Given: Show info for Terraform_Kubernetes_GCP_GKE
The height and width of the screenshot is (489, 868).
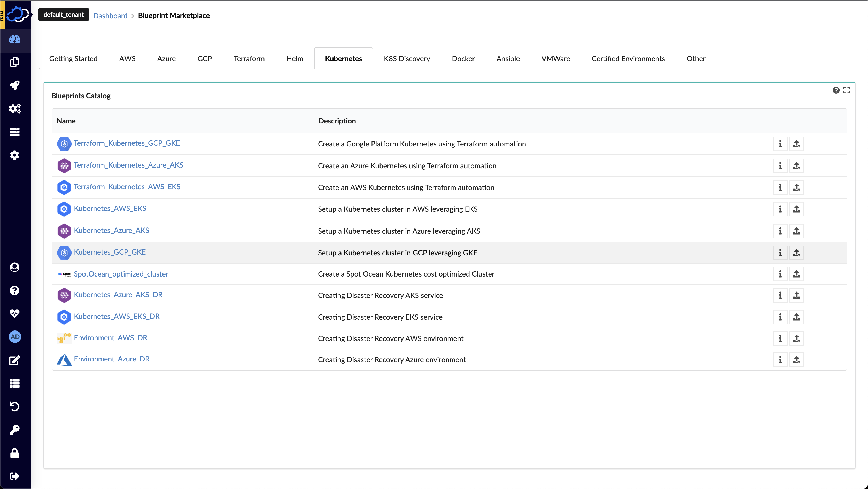Looking at the screenshot, I should pos(780,144).
